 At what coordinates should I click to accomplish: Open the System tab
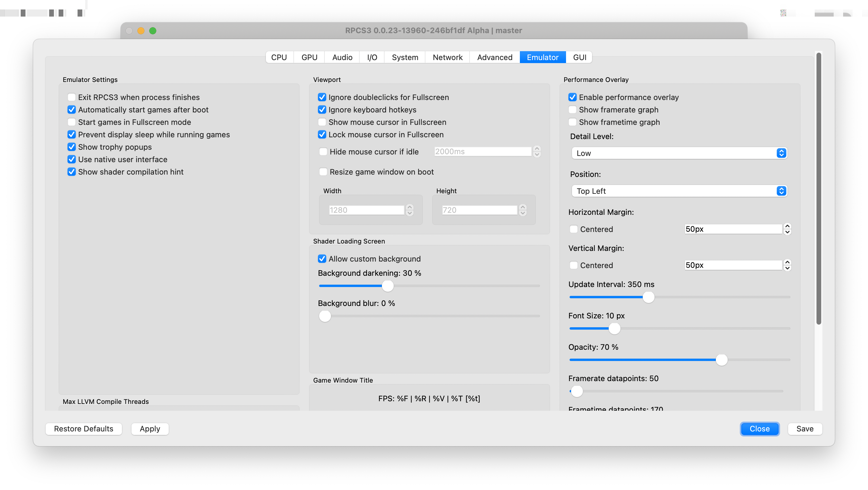pyautogui.click(x=405, y=57)
